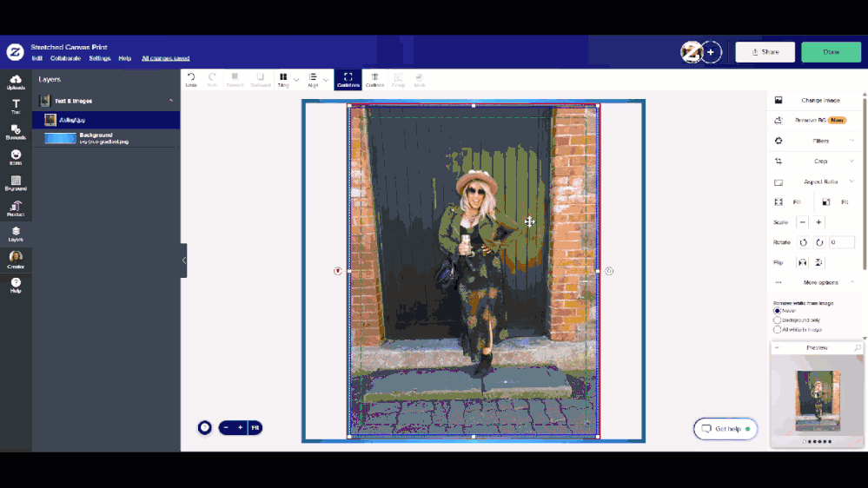Select the Background layer row
Image resolution: width=868 pixels, height=488 pixels.
pyautogui.click(x=106, y=138)
